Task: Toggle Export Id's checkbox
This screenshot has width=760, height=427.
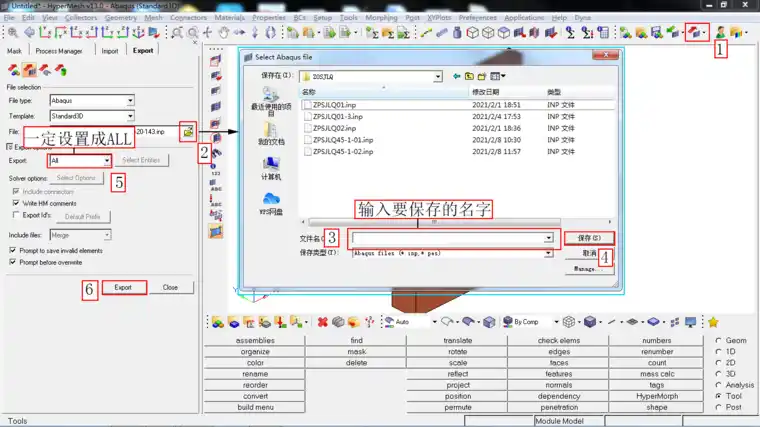Action: [x=16, y=215]
